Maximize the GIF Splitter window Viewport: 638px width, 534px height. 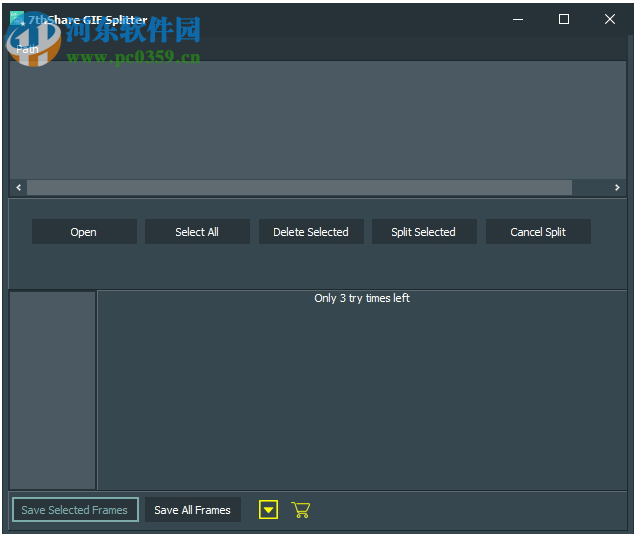564,19
